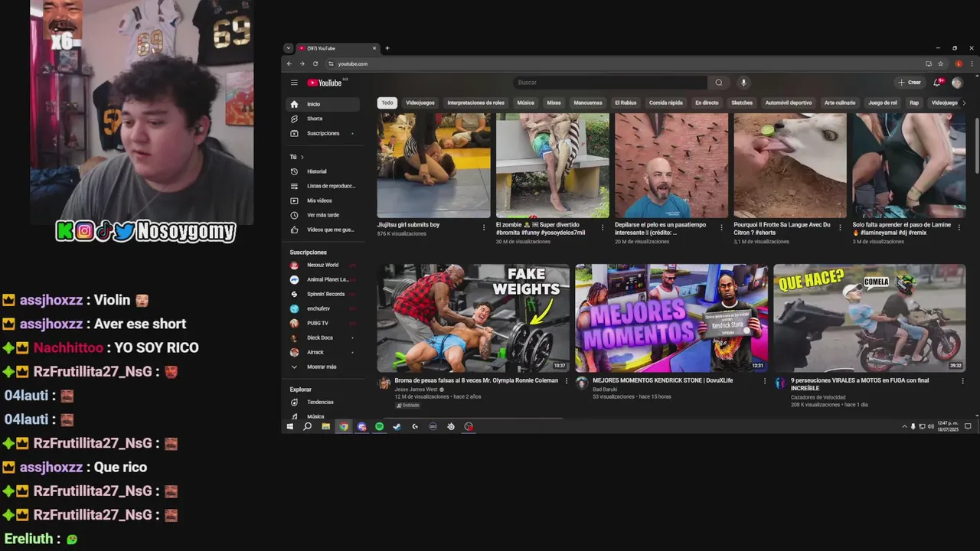The image size is (980, 551).
Task: Open the 'Spinnin' Records' subscription
Action: (x=323, y=294)
